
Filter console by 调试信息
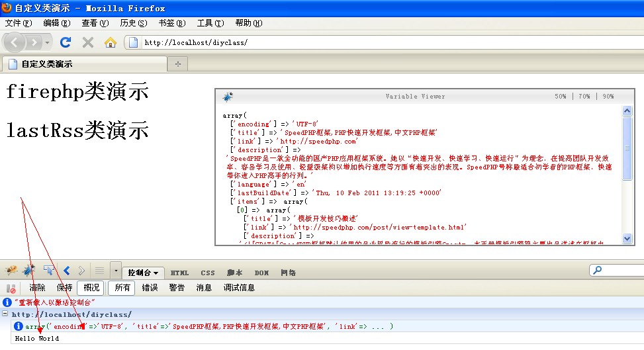239,288
